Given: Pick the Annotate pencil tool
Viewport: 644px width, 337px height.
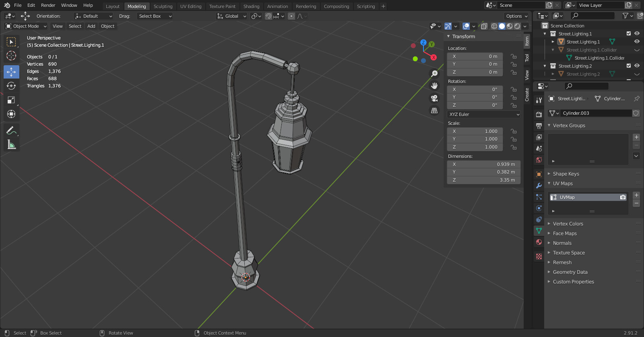Looking at the screenshot, I should [x=11, y=130].
